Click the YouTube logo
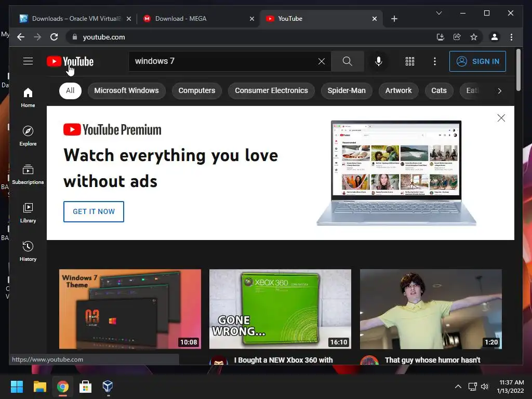The height and width of the screenshot is (399, 532). (70, 61)
